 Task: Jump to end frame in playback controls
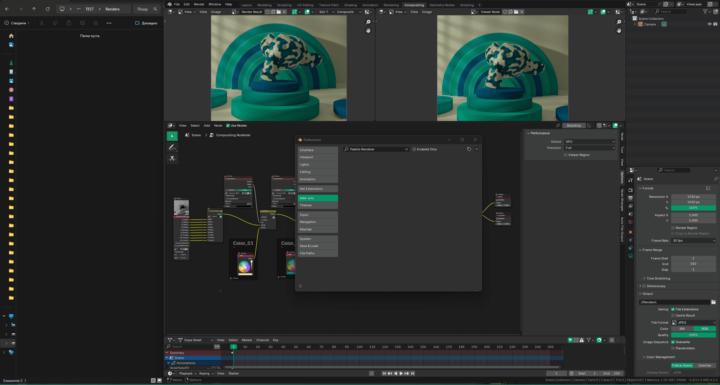point(412,374)
